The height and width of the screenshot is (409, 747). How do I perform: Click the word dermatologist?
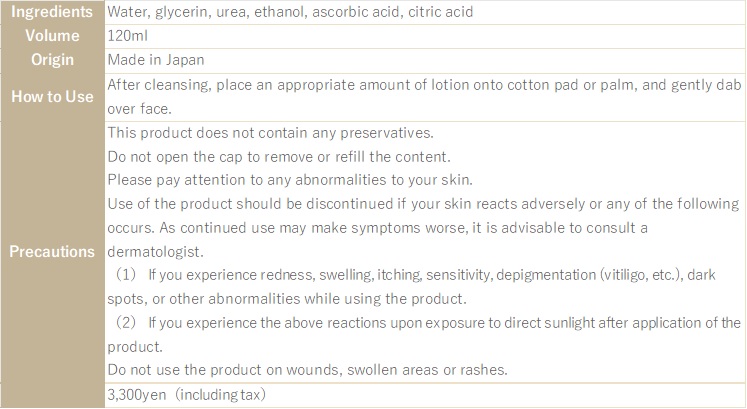click(155, 251)
